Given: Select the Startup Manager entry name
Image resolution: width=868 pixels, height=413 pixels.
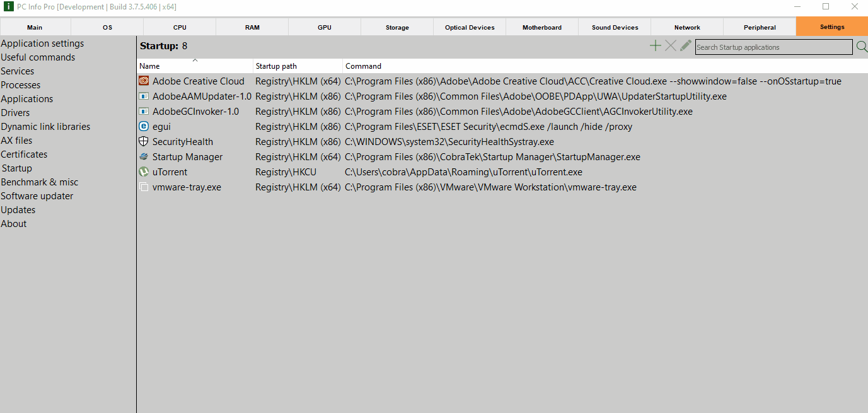Looking at the screenshot, I should pyautogui.click(x=188, y=157).
